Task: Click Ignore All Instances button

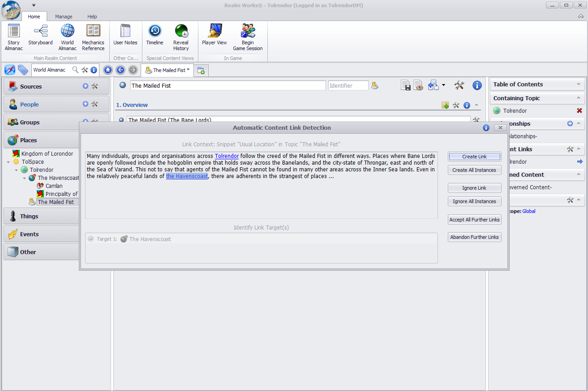Action: click(474, 201)
